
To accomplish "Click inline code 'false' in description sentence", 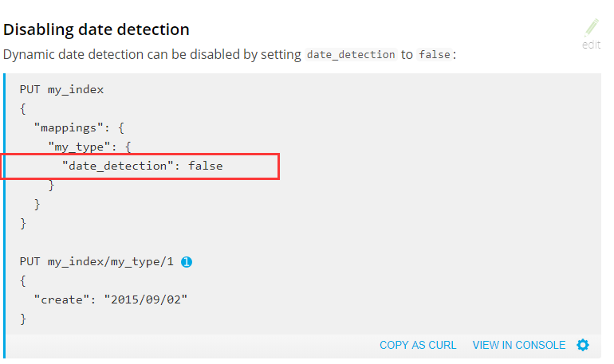I will [435, 55].
